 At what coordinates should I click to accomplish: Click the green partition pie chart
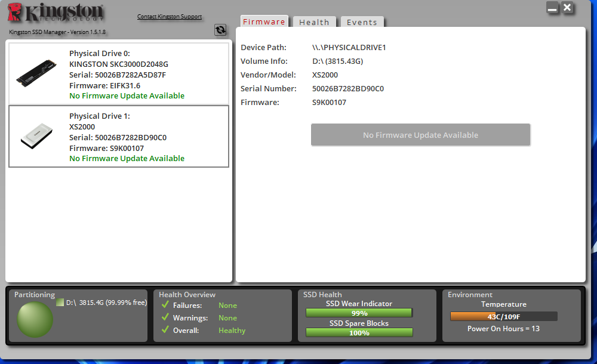click(x=35, y=319)
